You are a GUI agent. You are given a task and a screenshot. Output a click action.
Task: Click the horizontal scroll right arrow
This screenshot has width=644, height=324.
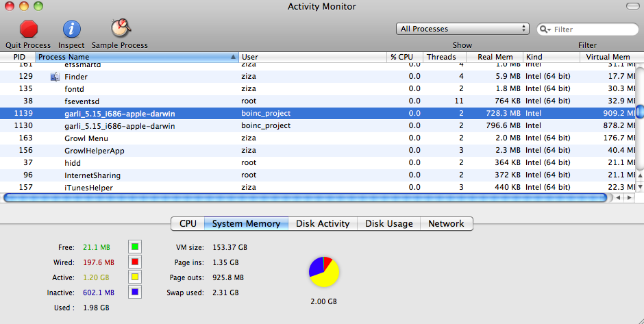pos(629,198)
